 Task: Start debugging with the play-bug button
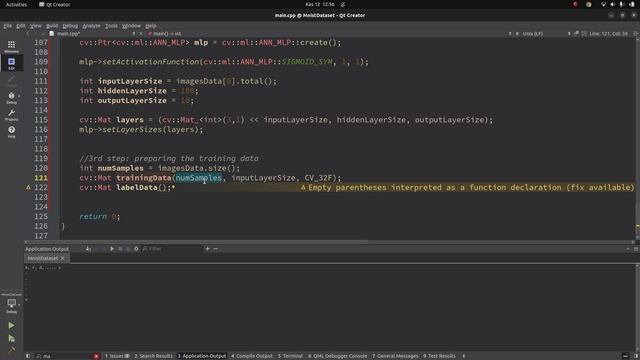(x=11, y=338)
